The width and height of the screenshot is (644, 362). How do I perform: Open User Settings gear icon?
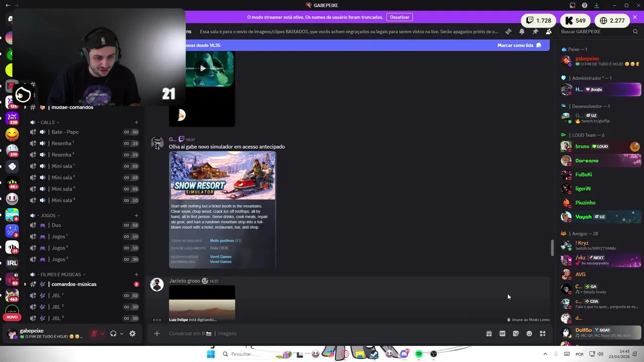coord(132,333)
